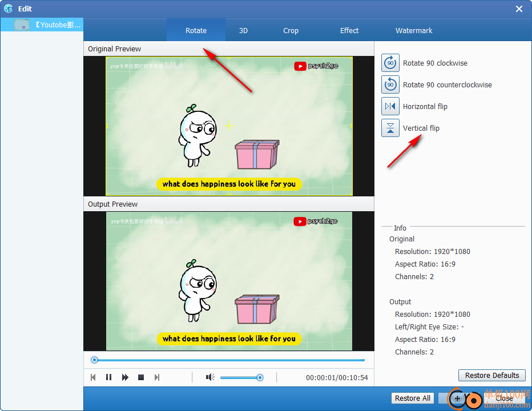The width and height of the screenshot is (532, 411).
Task: Click the app logo in title bar
Action: pyautogui.click(x=9, y=9)
